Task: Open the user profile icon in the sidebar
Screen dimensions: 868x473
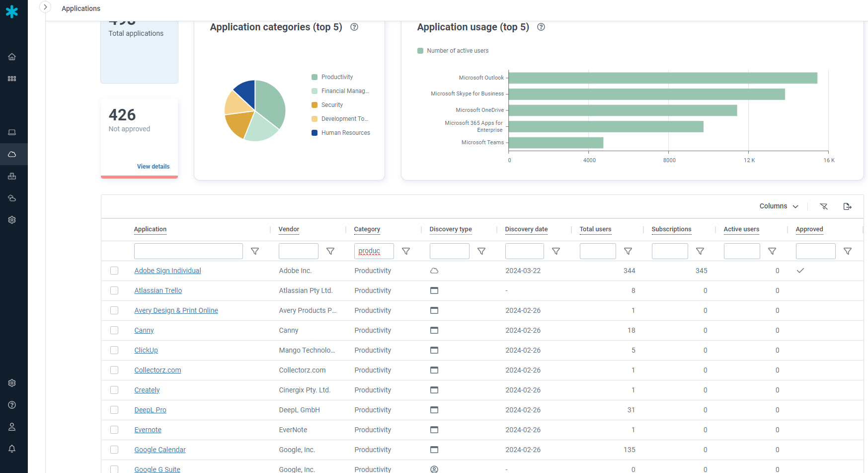Action: pyautogui.click(x=12, y=427)
